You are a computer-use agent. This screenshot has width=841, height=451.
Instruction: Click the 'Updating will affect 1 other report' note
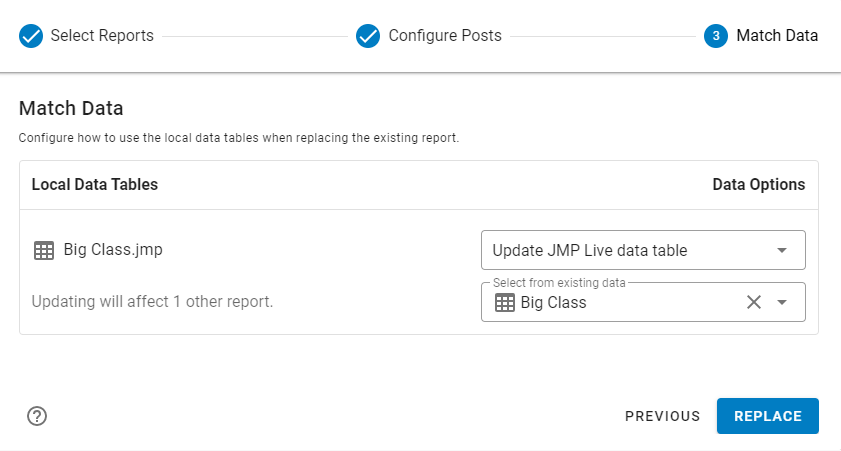point(152,301)
